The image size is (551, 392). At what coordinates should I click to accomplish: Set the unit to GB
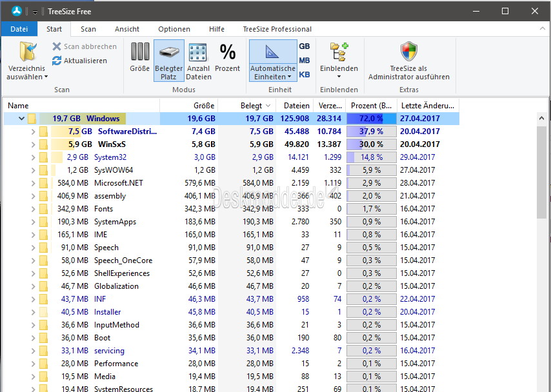[305, 46]
